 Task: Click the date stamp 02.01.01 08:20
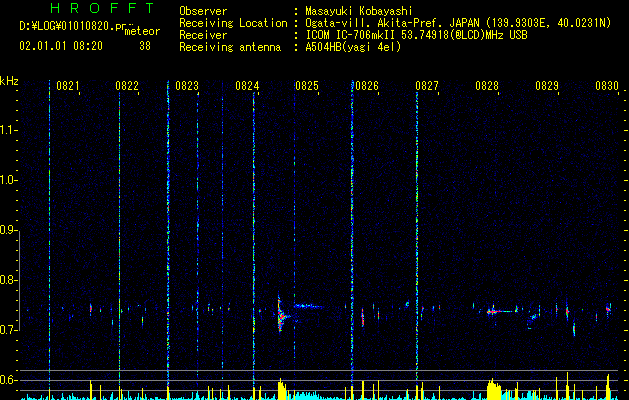tap(61, 46)
